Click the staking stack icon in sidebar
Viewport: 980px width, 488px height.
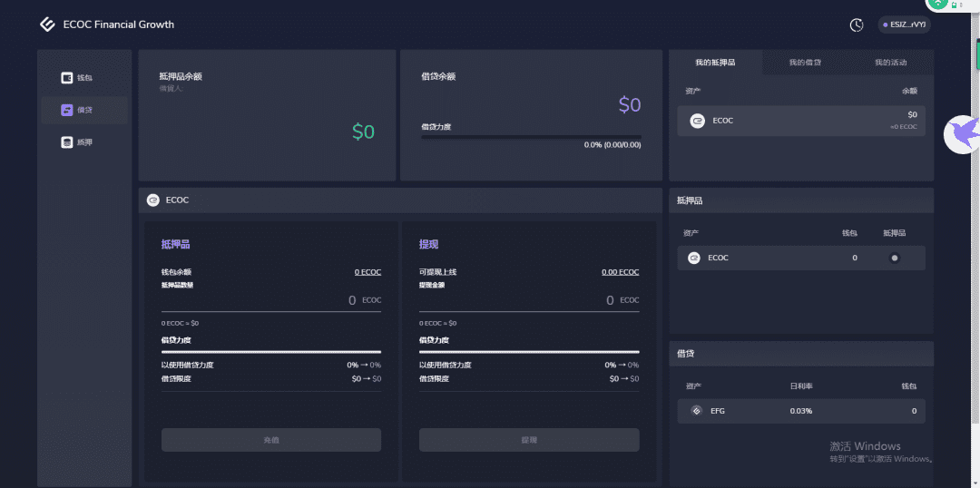(67, 142)
